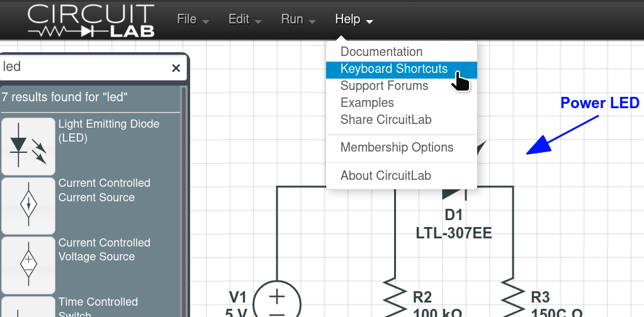The height and width of the screenshot is (317, 644).
Task: Select Current Controlled Voltage Source icon
Action: click(28, 265)
